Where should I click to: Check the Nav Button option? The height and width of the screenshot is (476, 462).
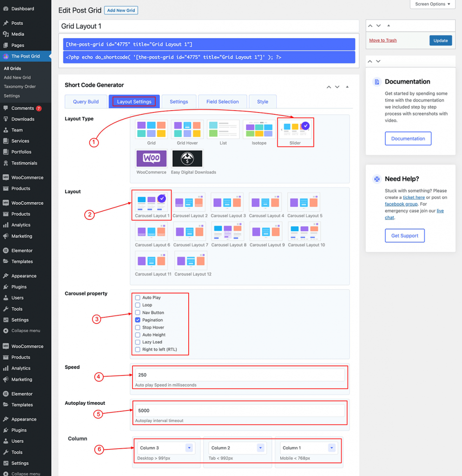point(138,312)
